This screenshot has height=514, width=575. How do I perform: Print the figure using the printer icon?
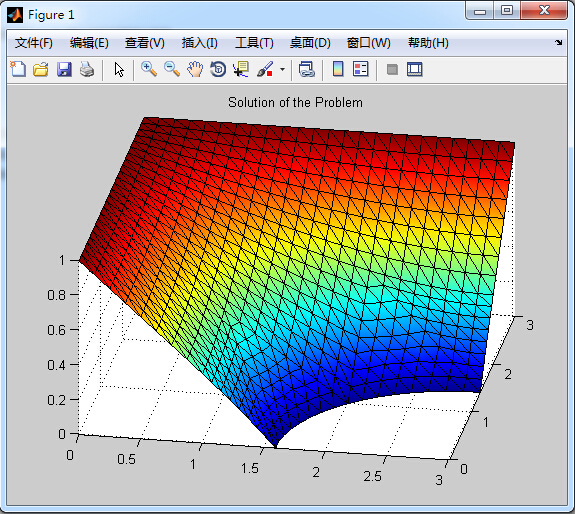87,69
